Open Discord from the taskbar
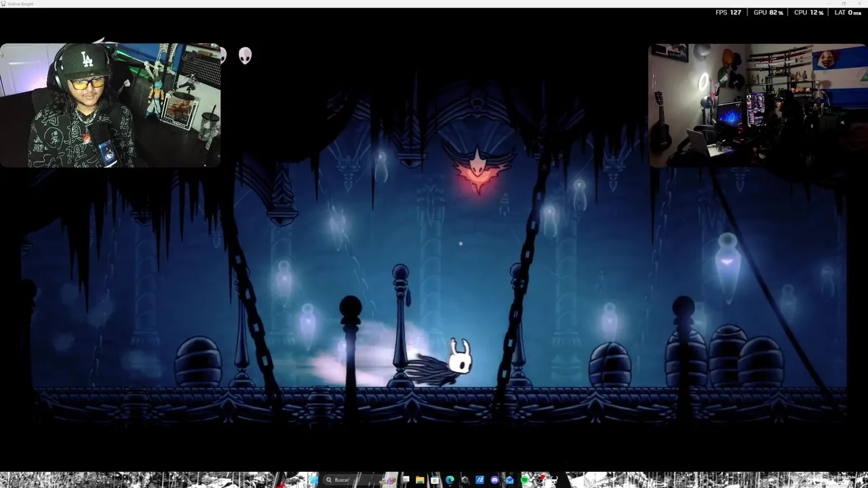This screenshot has width=868, height=488. point(495,480)
